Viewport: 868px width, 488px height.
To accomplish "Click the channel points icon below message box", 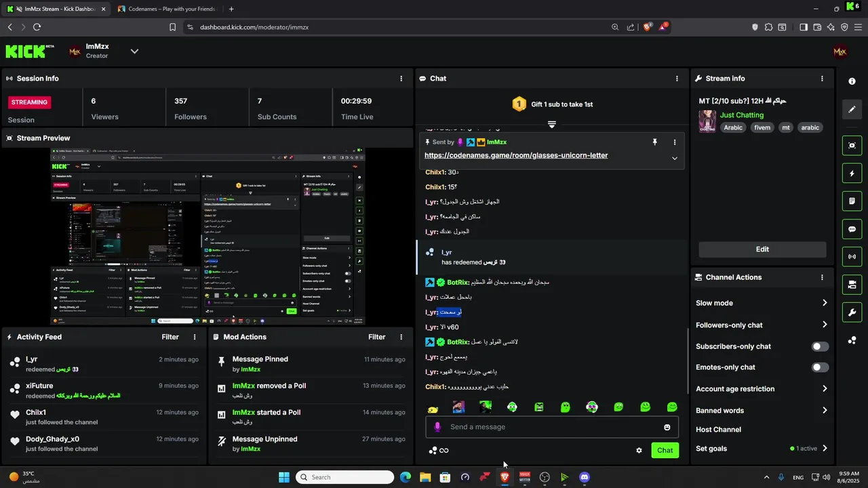I will [433, 451].
